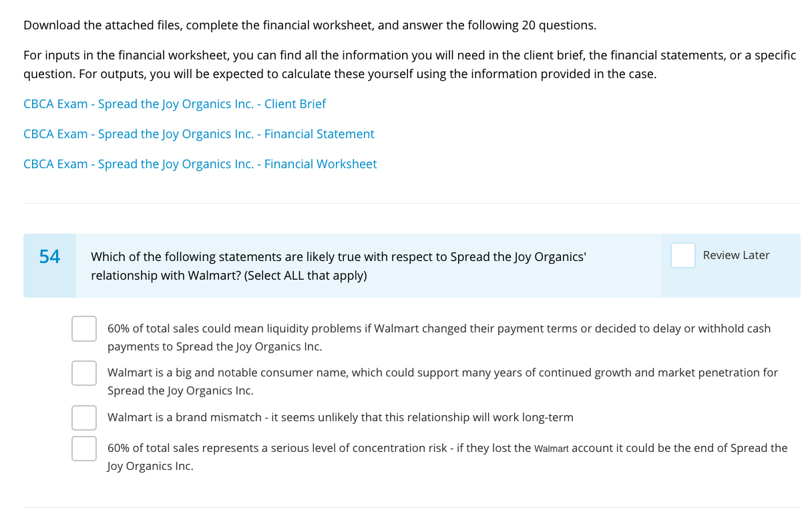Open the Financial Worksheet link
Screen dimensions: 812x522
[x=200, y=164]
